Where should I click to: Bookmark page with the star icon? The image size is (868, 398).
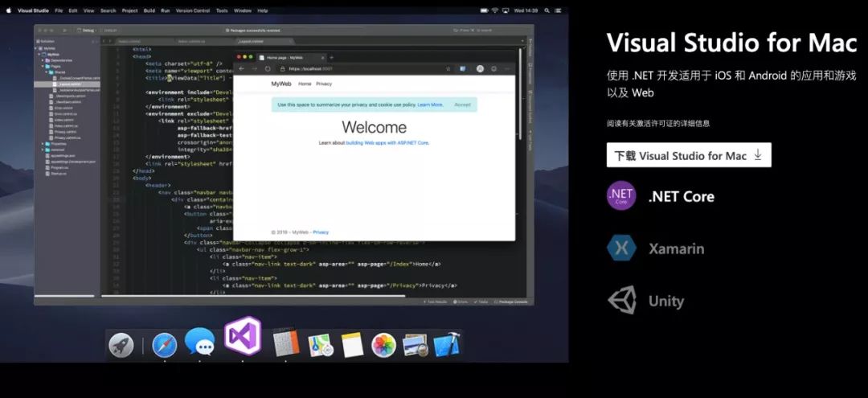tap(446, 69)
